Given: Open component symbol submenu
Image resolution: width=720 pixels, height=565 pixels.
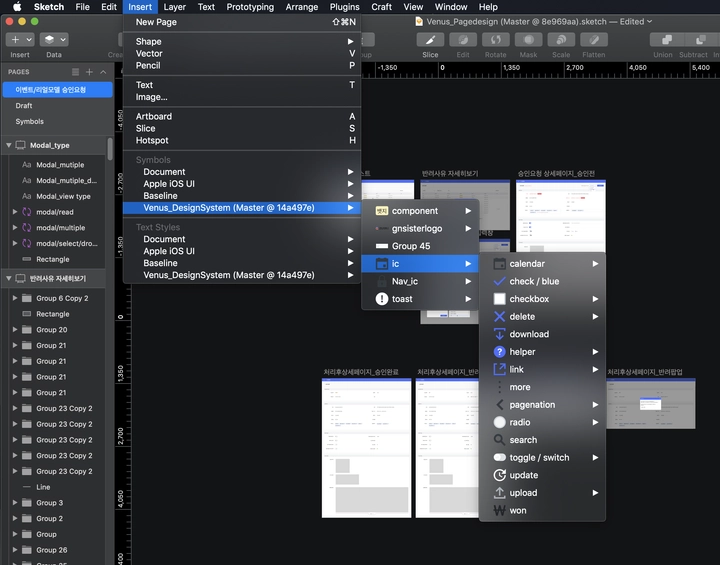Looking at the screenshot, I should click(x=420, y=211).
